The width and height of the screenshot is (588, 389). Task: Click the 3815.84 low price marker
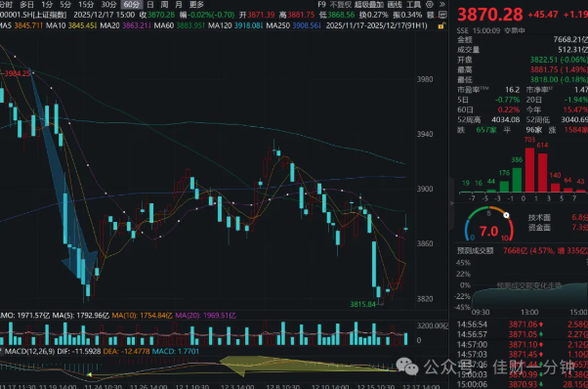click(362, 304)
